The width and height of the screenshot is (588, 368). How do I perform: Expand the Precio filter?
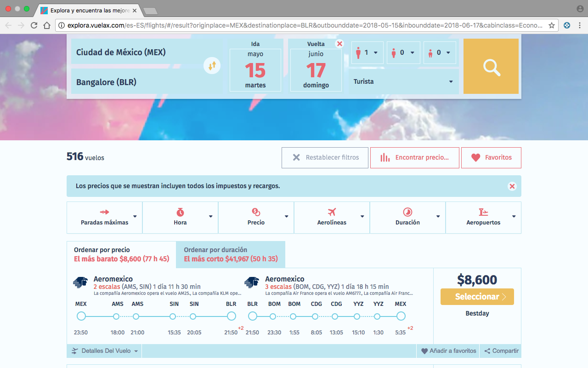pos(256,218)
